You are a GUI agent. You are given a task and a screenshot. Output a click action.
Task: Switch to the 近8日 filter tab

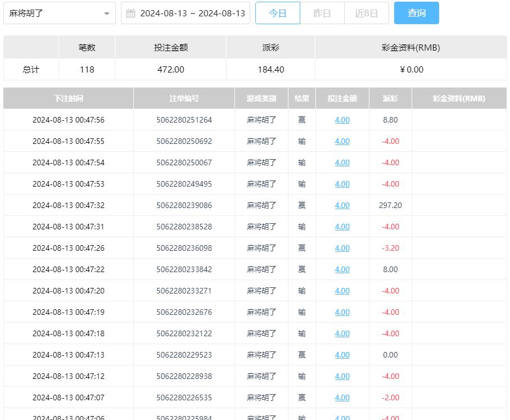point(366,13)
